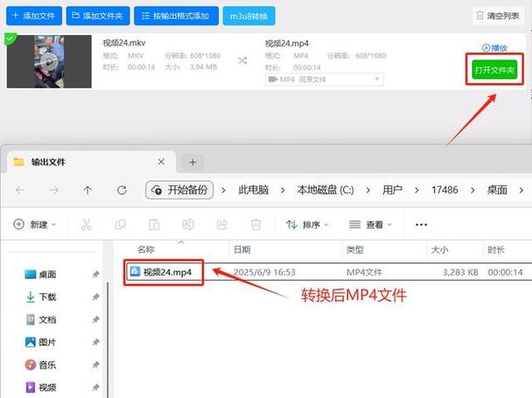Image resolution: width=532 pixels, height=398 pixels.
Task: Click the 视频24.mkv video thumbnail
Action: click(x=49, y=61)
